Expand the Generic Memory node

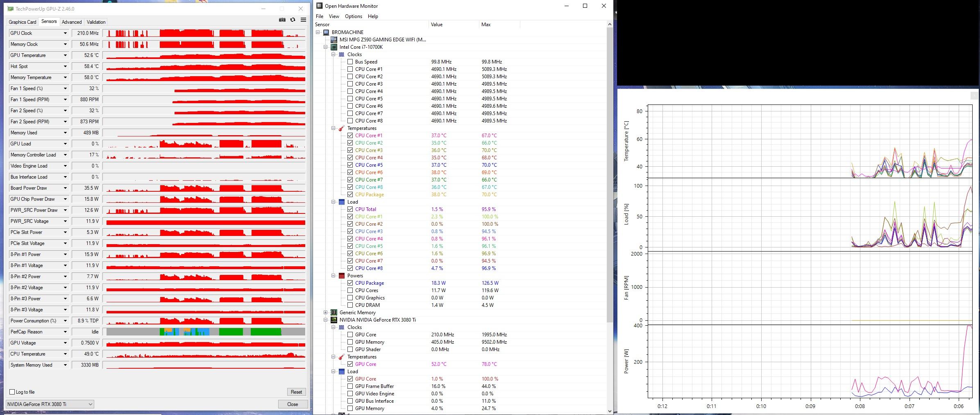(x=326, y=313)
